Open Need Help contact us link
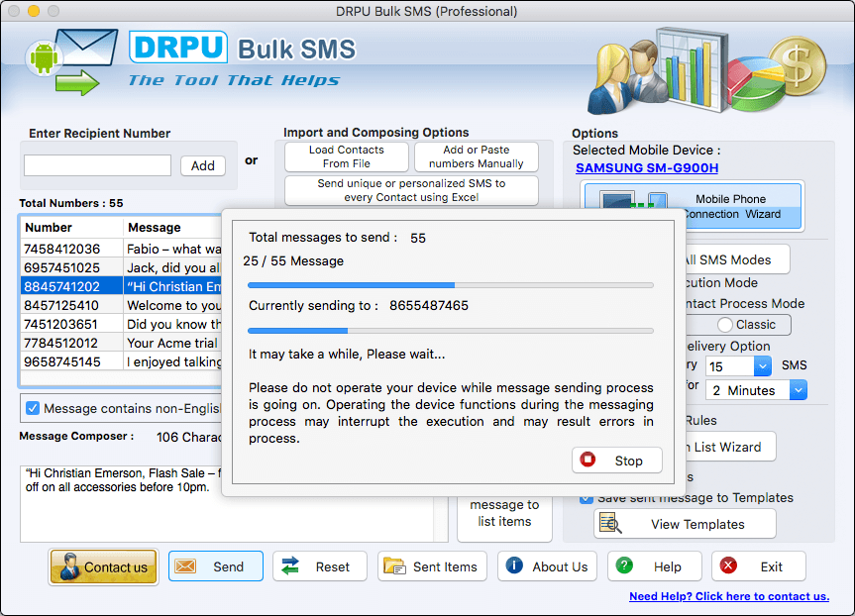 (729, 596)
